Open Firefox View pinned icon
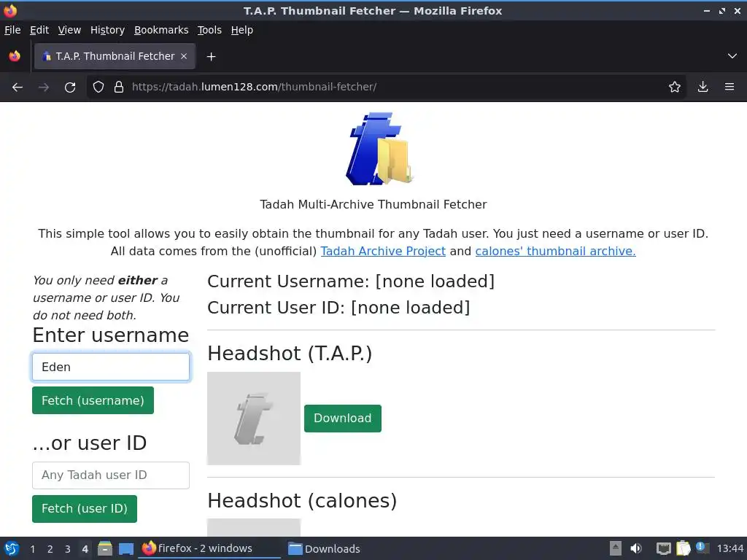This screenshot has width=747, height=560. pos(15,56)
